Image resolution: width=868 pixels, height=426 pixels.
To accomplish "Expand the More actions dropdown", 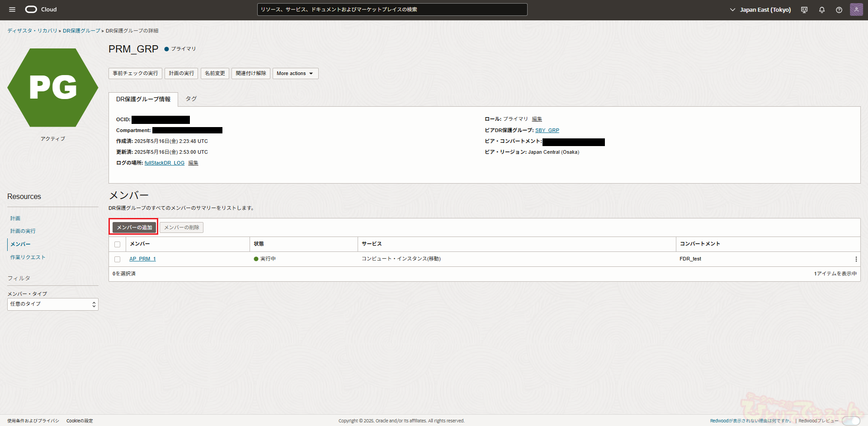I will coord(295,73).
